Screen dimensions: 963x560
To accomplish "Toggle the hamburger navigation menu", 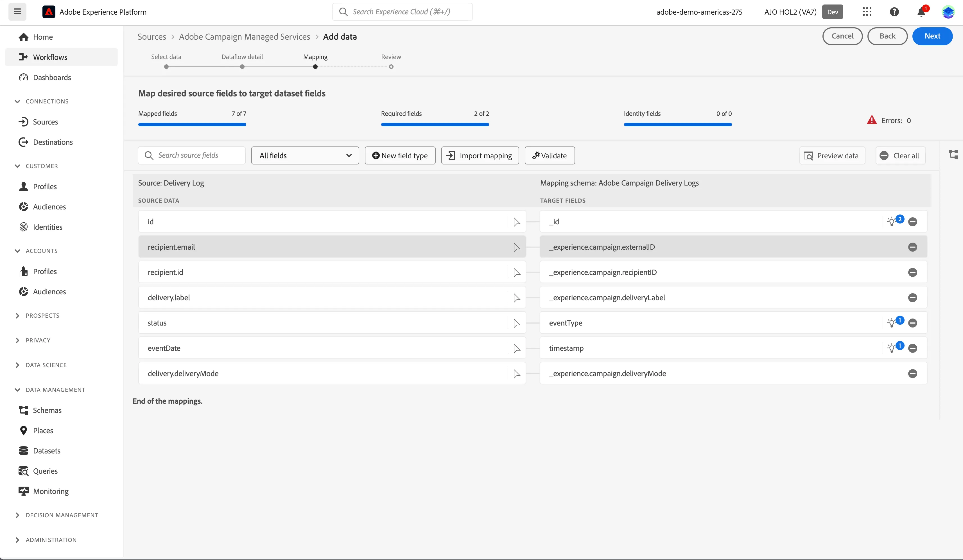I will coord(17,12).
